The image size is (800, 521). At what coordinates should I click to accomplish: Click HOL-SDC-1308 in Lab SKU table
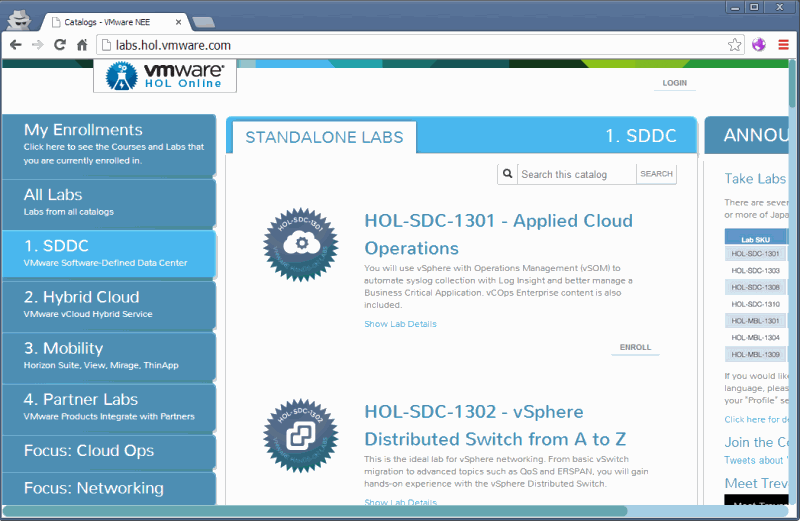tap(755, 287)
